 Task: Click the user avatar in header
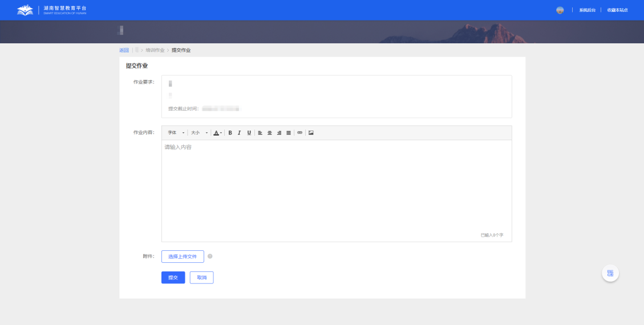tap(560, 10)
